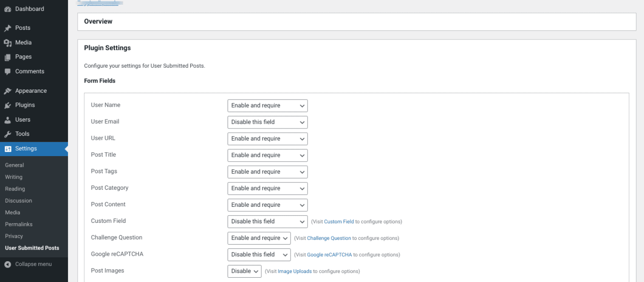Open Comments via its bubble icon
Viewport: 644px width, 282px height.
click(8, 71)
